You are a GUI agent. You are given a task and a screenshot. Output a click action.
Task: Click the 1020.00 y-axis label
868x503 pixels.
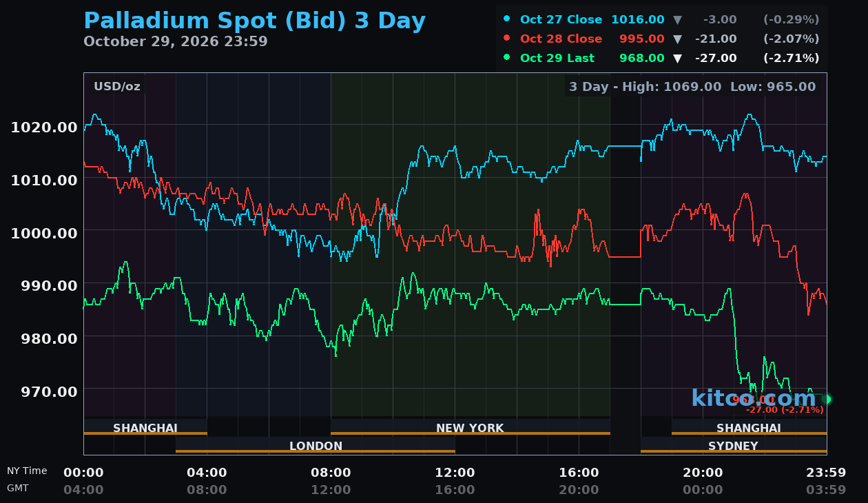pos(43,127)
